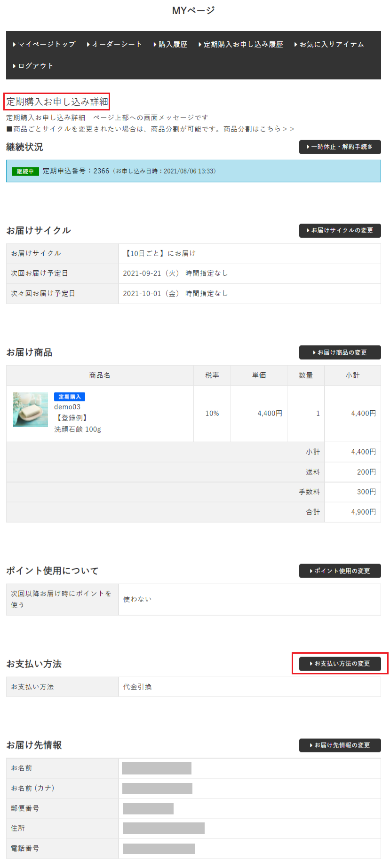Click ポイント使用の変更 button

click(340, 571)
